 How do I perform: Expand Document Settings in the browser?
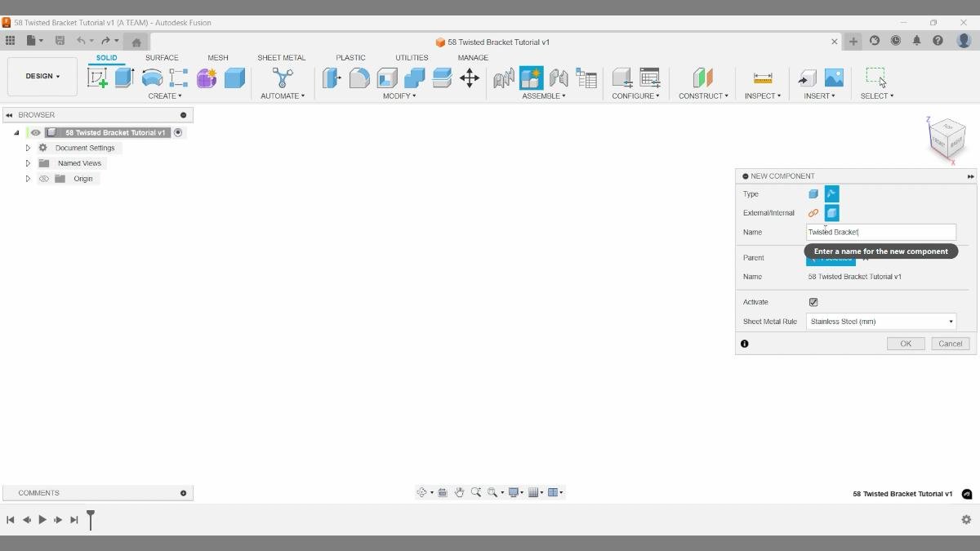pyautogui.click(x=27, y=148)
